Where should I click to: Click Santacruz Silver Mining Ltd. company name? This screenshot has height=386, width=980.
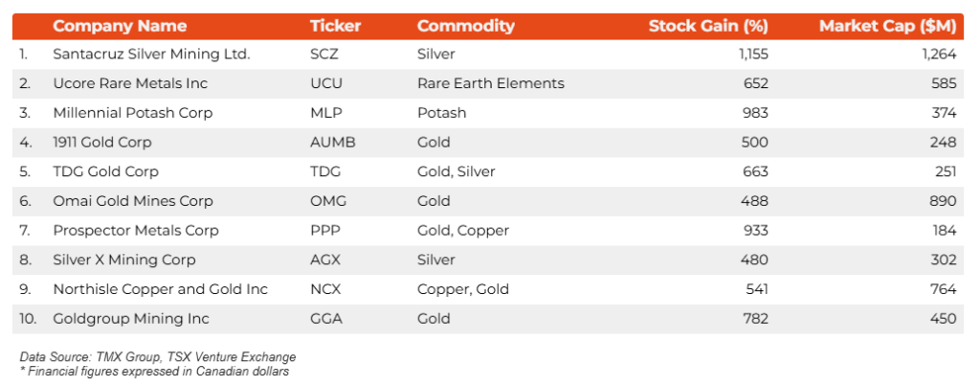point(151,55)
